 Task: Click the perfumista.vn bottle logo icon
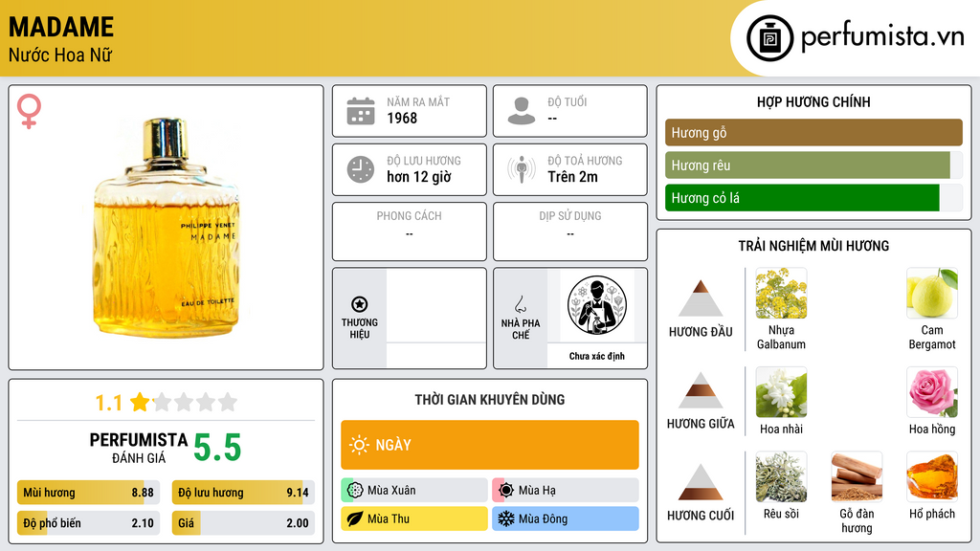coord(769,38)
